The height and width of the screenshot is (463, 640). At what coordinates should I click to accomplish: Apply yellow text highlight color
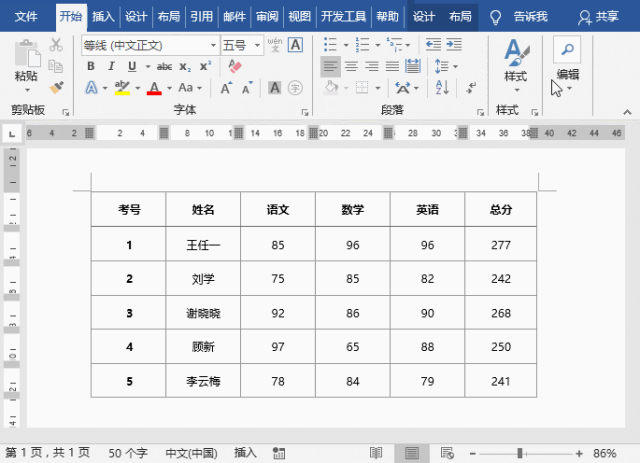click(x=122, y=87)
